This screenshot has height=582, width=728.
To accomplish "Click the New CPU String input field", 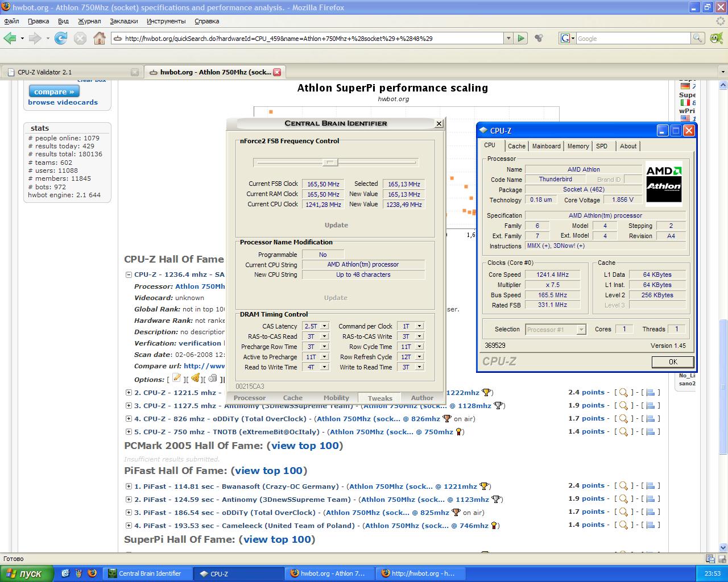I will coord(363,275).
